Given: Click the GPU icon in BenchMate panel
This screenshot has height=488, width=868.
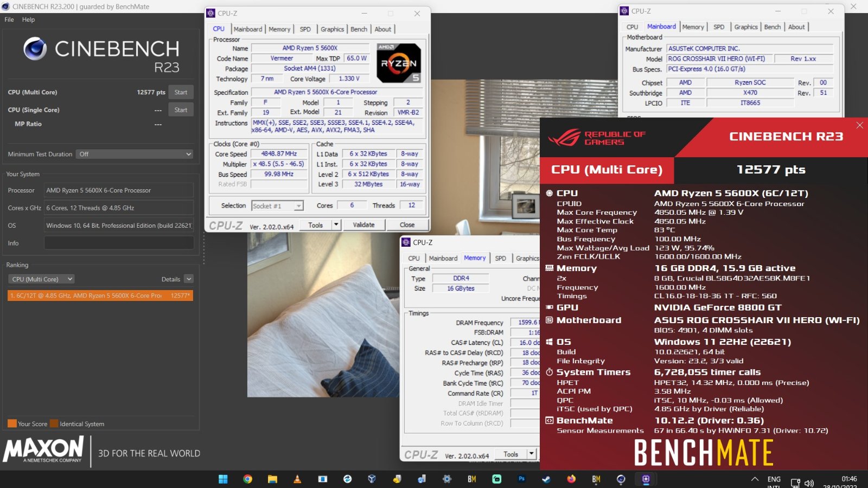Looking at the screenshot, I should pos(549,307).
